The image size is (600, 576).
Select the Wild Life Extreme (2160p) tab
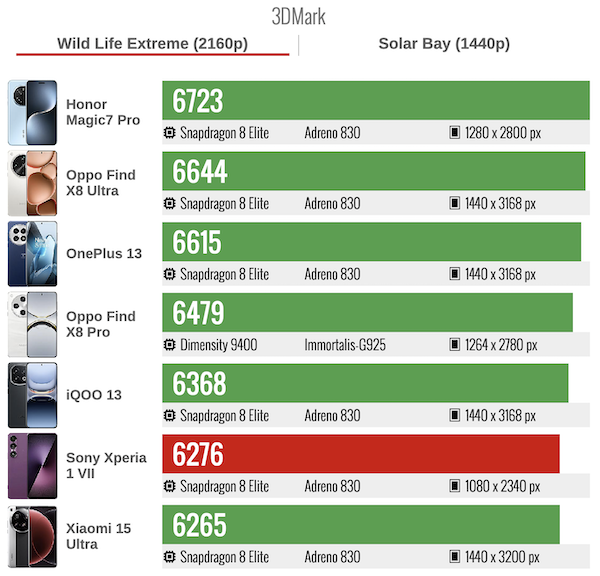pos(152,43)
